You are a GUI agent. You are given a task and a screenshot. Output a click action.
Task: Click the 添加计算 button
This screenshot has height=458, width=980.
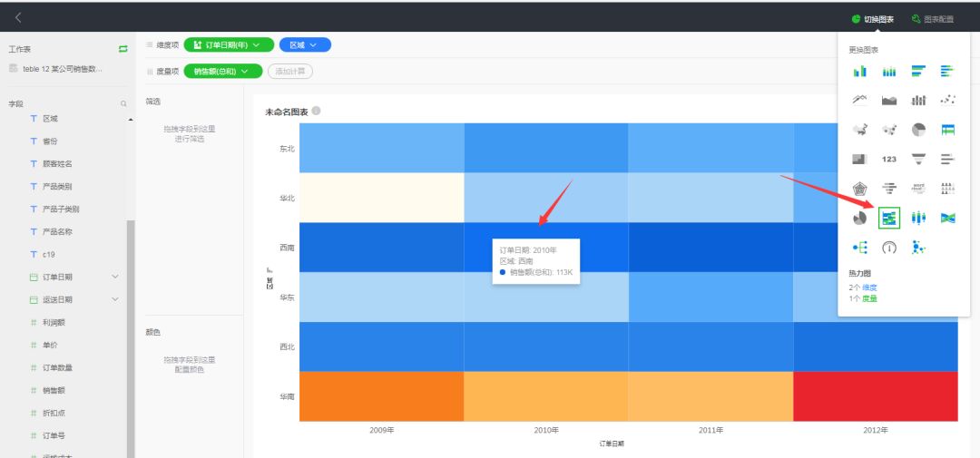point(290,72)
